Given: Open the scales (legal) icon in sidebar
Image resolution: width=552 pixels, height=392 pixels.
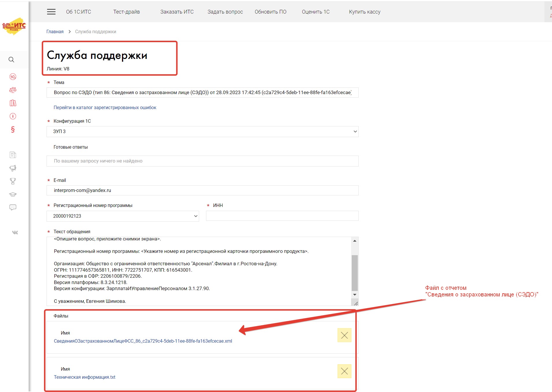Looking at the screenshot, I should point(13,90).
